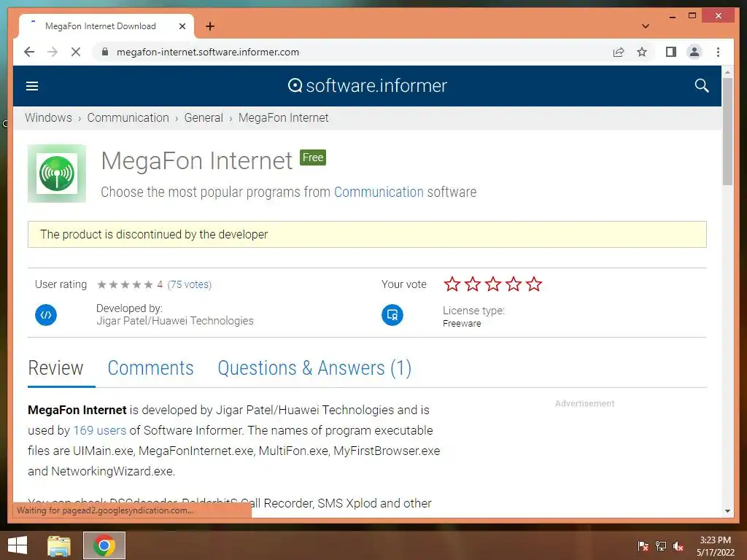This screenshot has height=560, width=747.
Task: Open the Communication link in the subtitle
Action: [x=379, y=192]
